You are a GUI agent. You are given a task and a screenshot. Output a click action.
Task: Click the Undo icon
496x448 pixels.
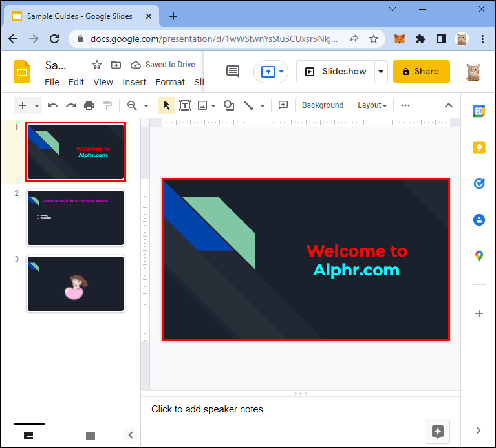[53, 105]
